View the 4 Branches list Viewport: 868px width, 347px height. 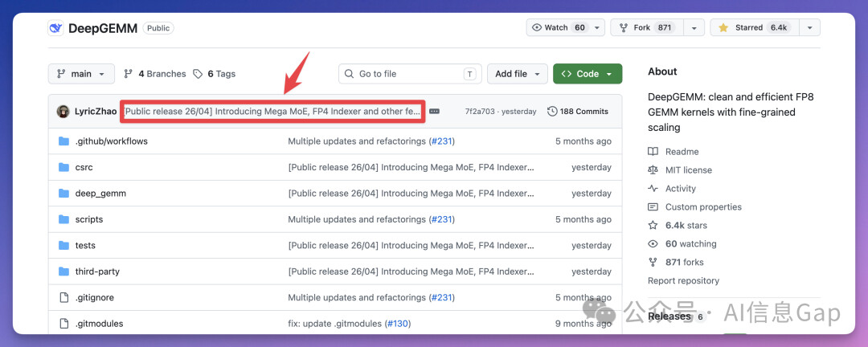point(154,74)
